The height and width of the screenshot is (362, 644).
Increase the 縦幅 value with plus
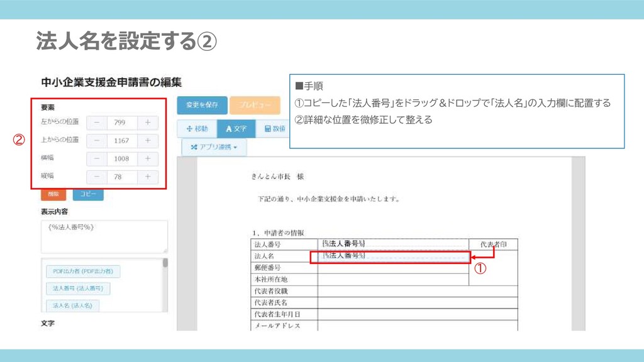148,177
